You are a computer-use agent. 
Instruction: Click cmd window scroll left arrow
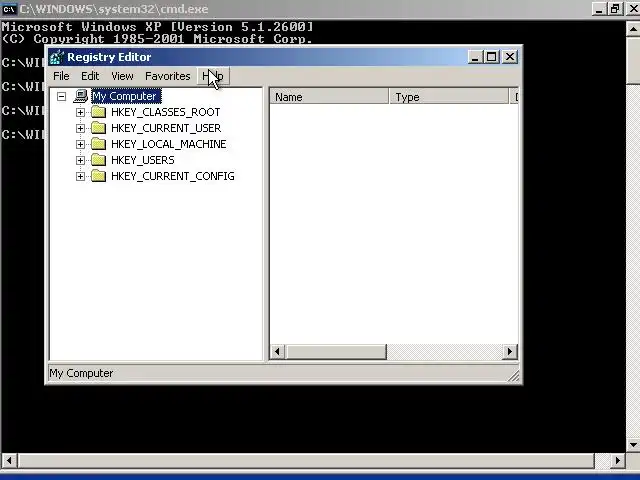point(9,461)
